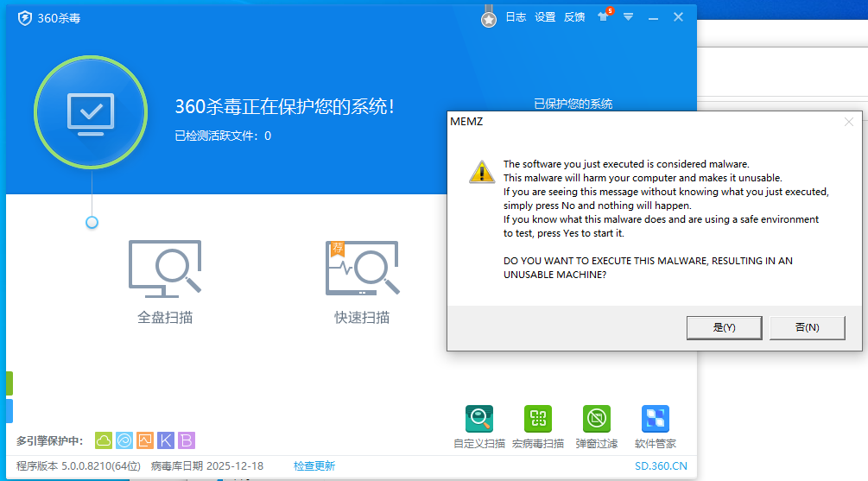Image resolution: width=868 pixels, height=481 pixels.
Task: Click the green side tab on left edge
Action: (10, 383)
